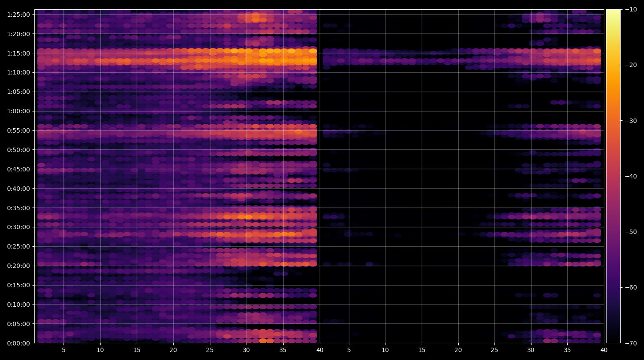
Task: Select the 0:15:00 time axis label
Action: (19, 286)
